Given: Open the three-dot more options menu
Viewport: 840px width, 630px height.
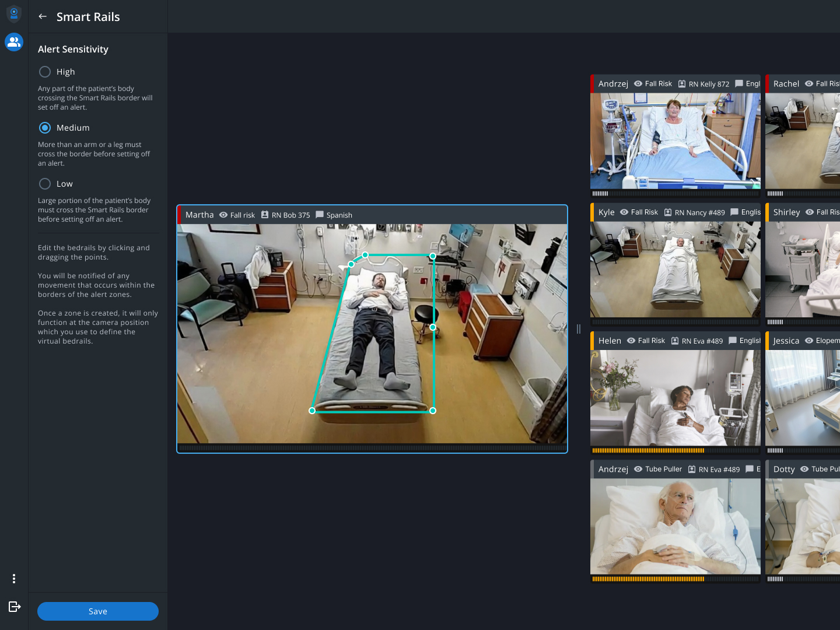Looking at the screenshot, I should pos(14,579).
